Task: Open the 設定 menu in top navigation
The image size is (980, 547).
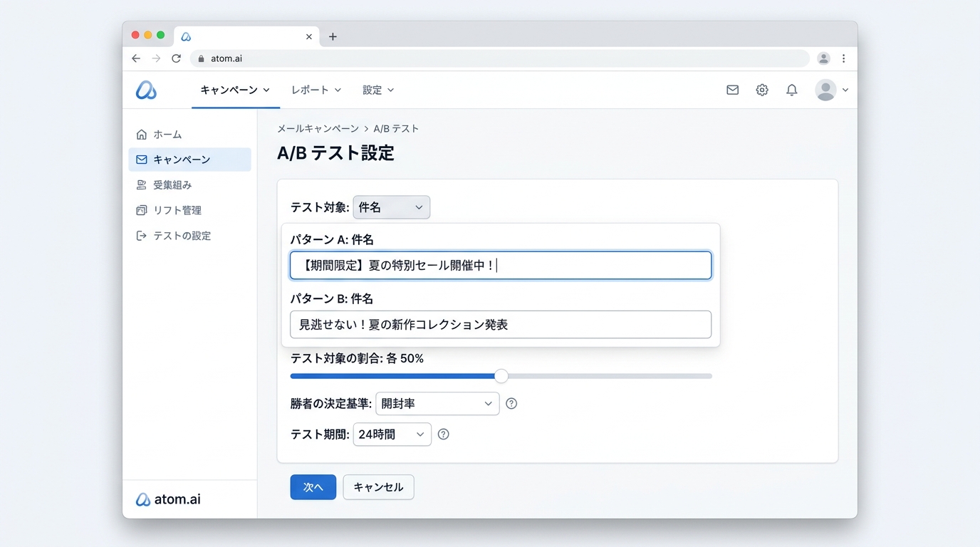Action: pos(378,90)
